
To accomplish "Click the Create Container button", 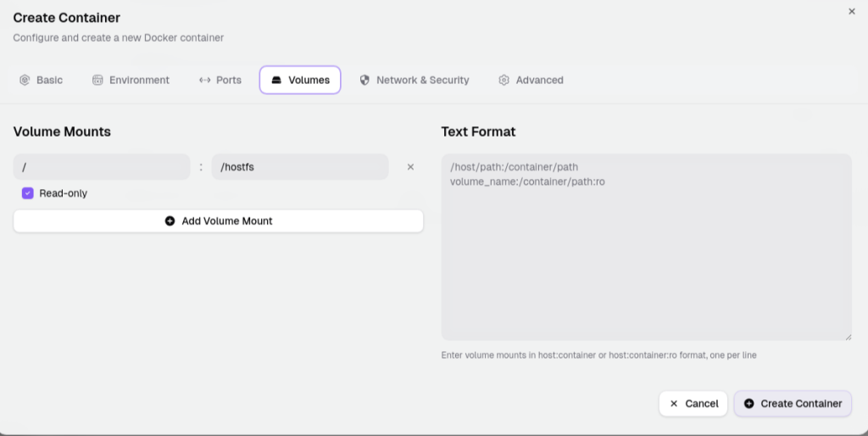I will (793, 403).
